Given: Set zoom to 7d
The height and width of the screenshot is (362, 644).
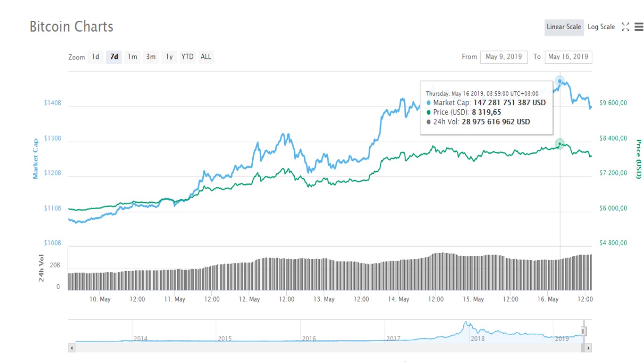Looking at the screenshot, I should click(114, 57).
